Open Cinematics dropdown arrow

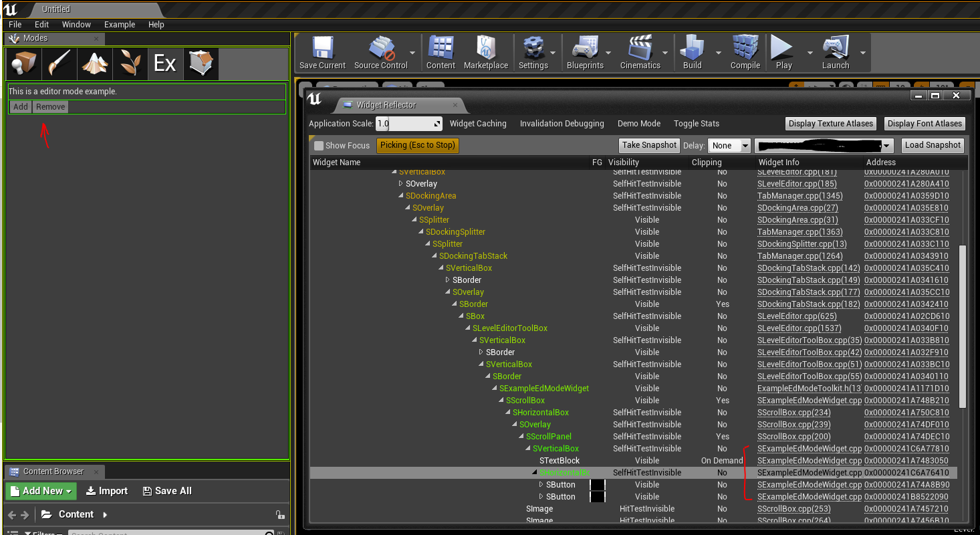pos(664,53)
